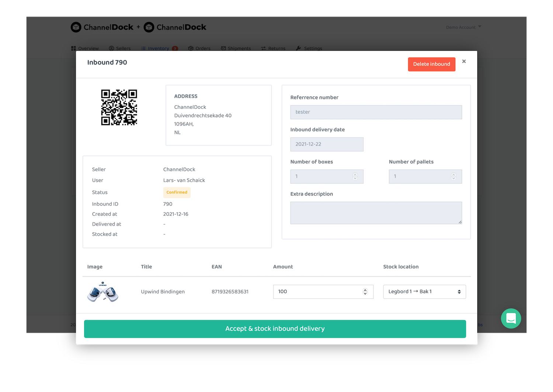Click the Stock location column header

tap(401, 267)
